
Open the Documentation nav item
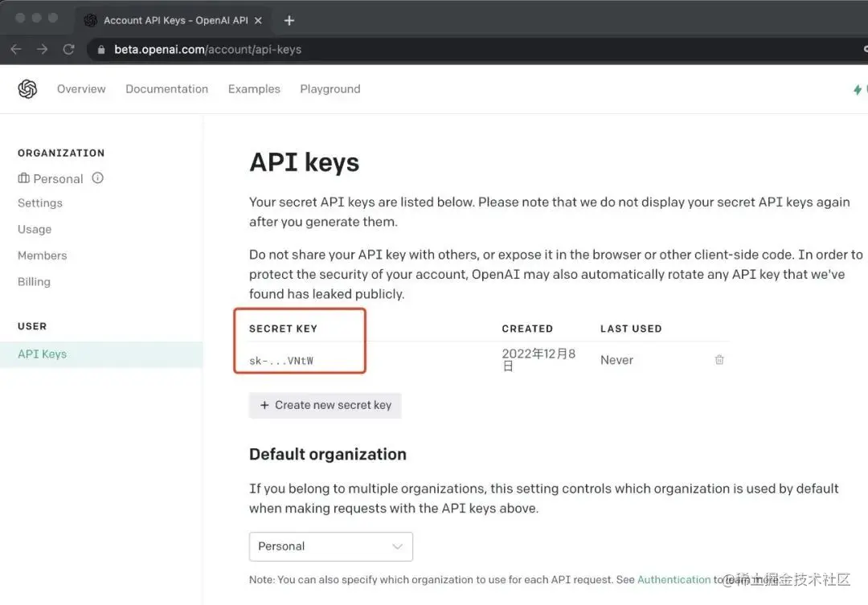tap(166, 89)
